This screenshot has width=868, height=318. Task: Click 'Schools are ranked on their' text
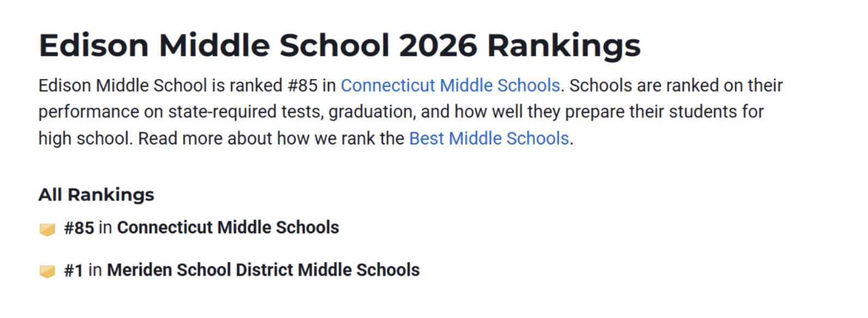tap(676, 85)
